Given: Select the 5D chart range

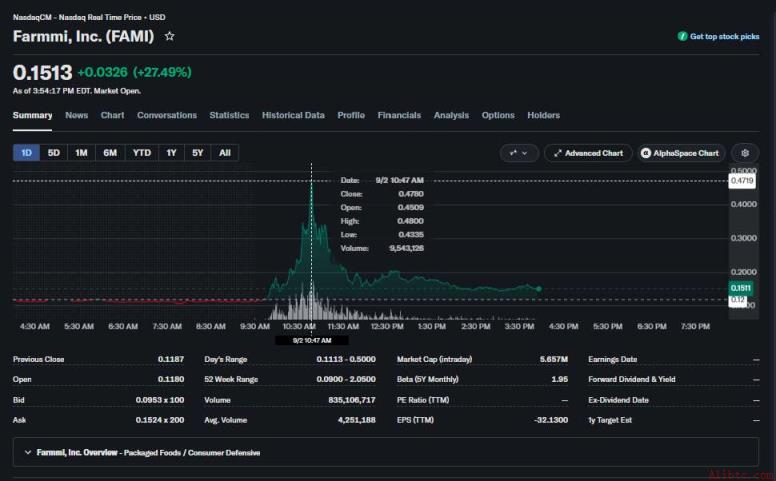Looking at the screenshot, I should [x=53, y=153].
